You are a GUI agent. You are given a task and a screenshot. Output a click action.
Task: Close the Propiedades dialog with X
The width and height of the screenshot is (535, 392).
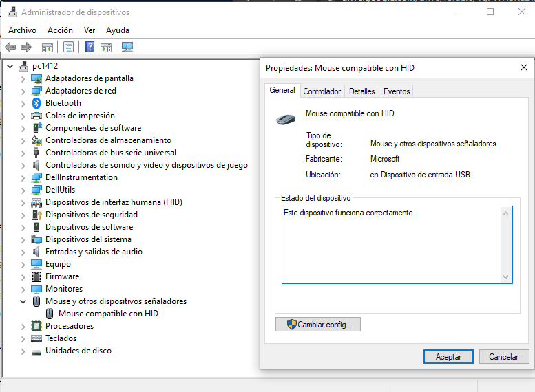click(524, 67)
